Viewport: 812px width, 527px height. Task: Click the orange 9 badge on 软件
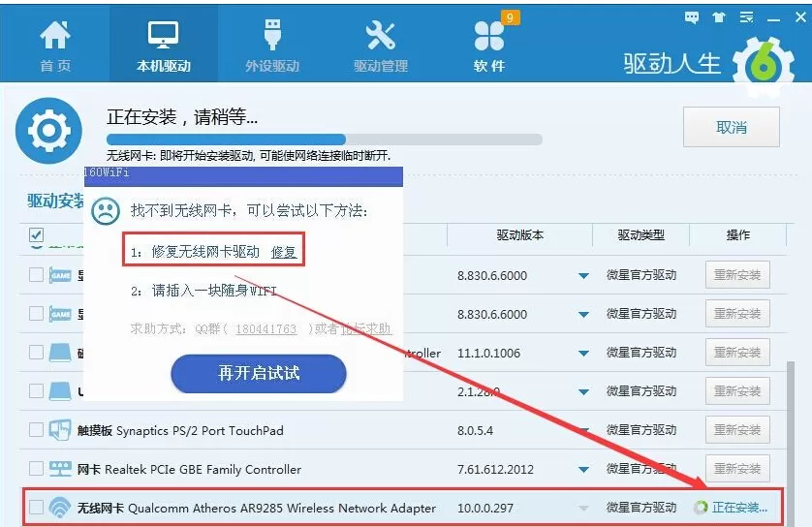tap(510, 18)
